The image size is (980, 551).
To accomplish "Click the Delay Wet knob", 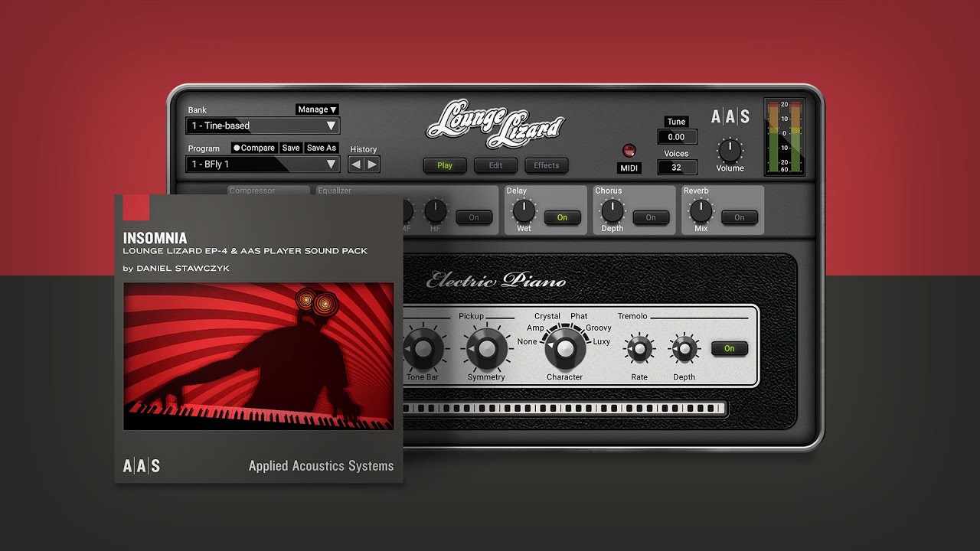I will click(524, 210).
